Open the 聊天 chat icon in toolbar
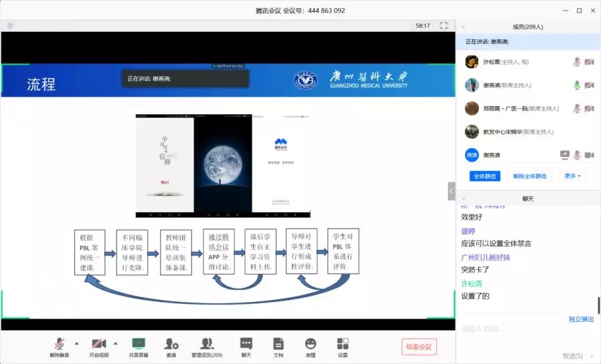The height and width of the screenshot is (364, 601). tap(246, 343)
